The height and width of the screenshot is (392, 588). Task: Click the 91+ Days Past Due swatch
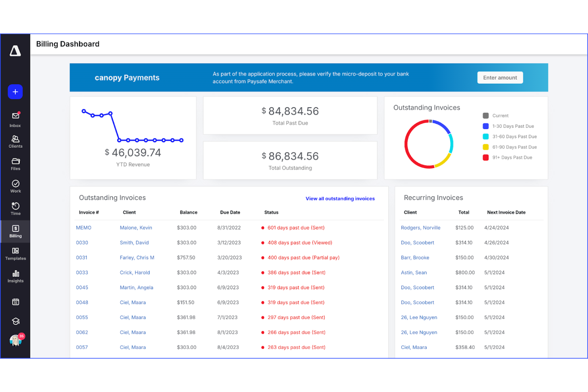click(485, 157)
